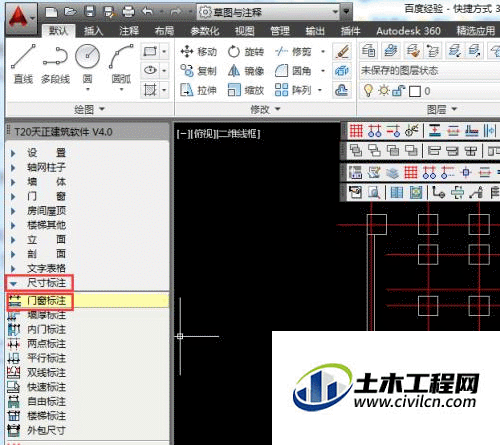Open the AutoCAD application menu button

point(20,18)
